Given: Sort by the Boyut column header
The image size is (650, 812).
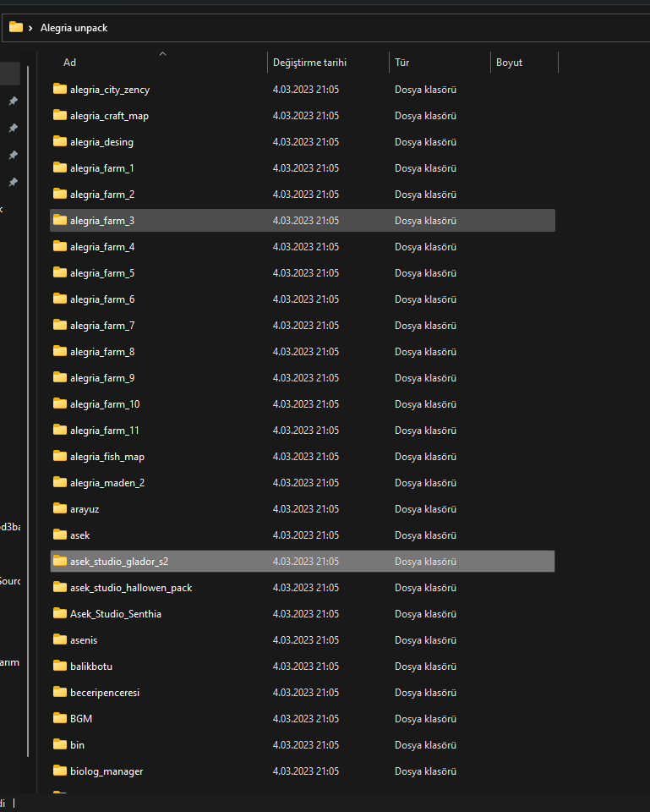Looking at the screenshot, I should tap(509, 63).
